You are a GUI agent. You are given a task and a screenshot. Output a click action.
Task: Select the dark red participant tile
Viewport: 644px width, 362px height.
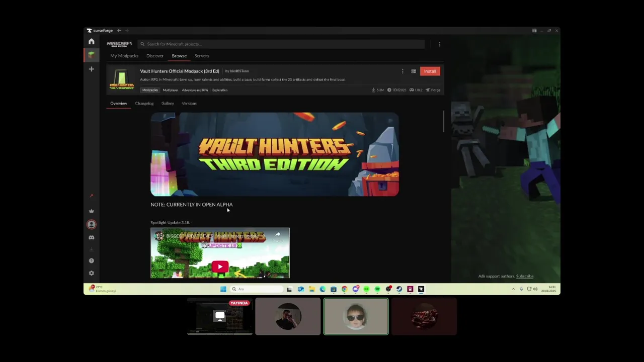pyautogui.click(x=424, y=316)
